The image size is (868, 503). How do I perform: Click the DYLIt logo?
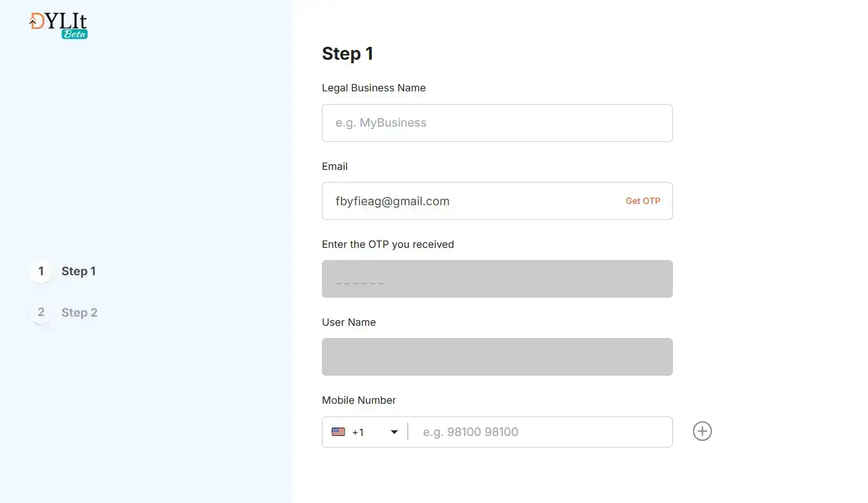click(x=55, y=22)
